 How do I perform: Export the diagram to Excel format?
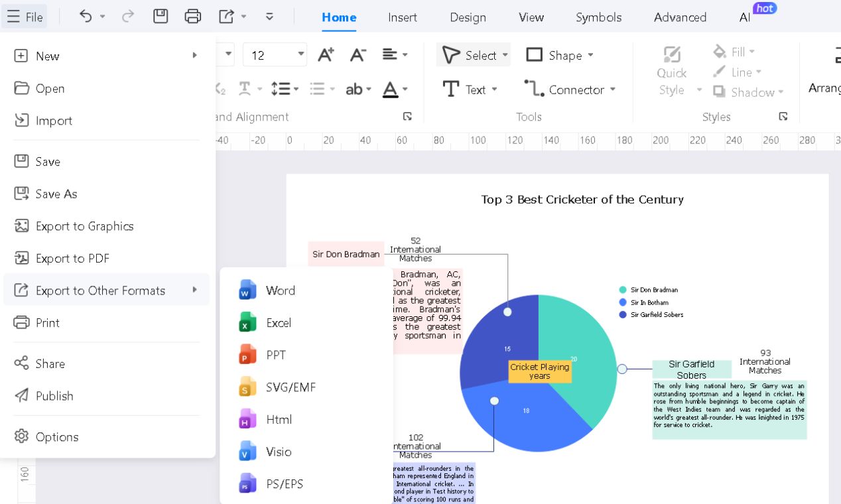pyautogui.click(x=306, y=323)
